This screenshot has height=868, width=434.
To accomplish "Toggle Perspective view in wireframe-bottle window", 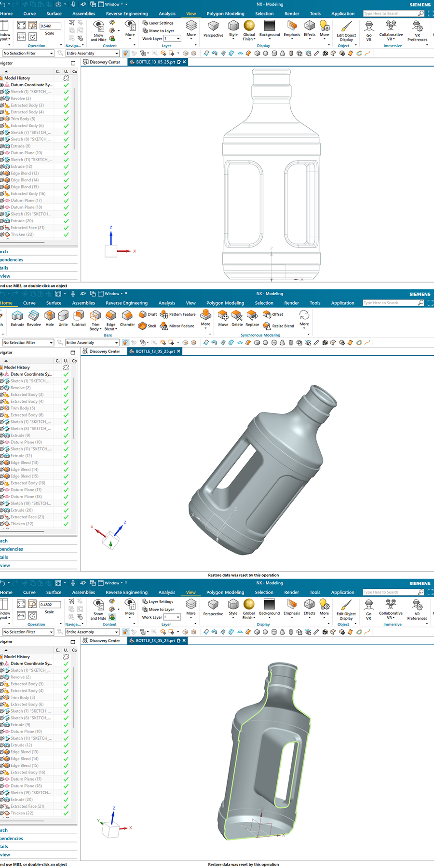I will pyautogui.click(x=213, y=29).
